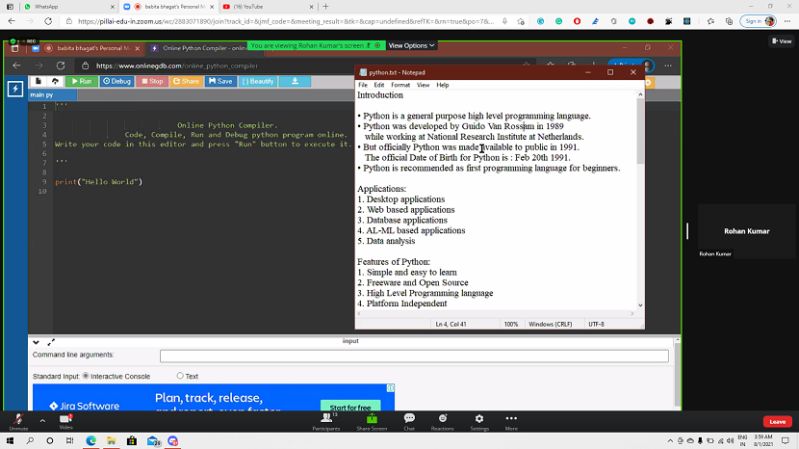Click the outer browser refresh icon
799x449 pixels.
tap(48, 21)
